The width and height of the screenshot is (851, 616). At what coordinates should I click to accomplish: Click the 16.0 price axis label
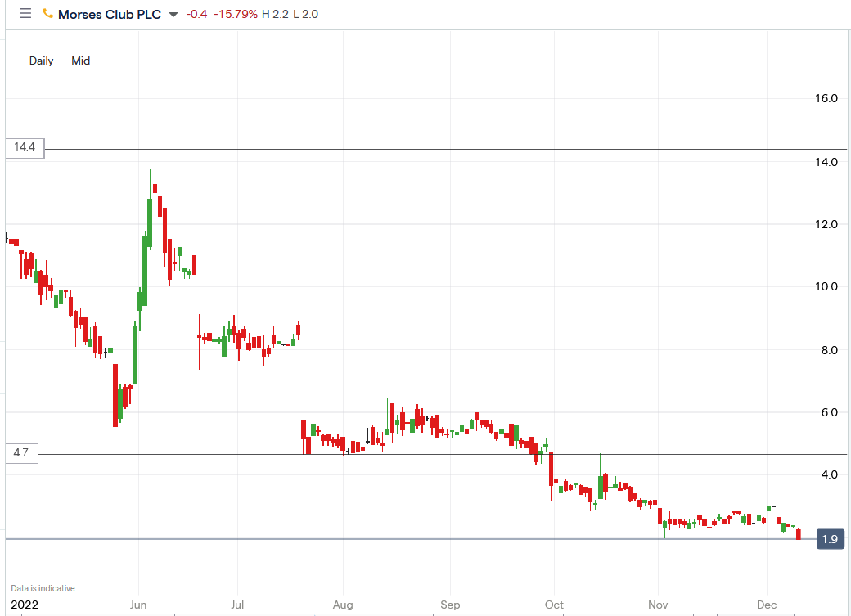pos(826,98)
